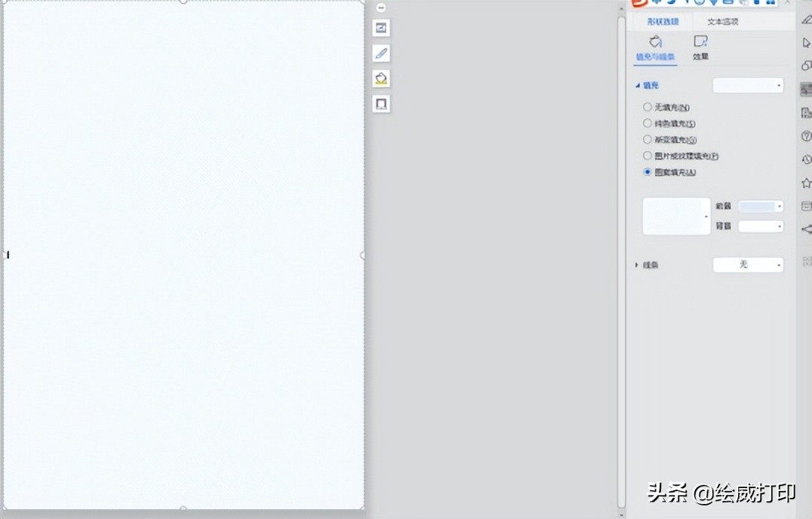The image size is (812, 519).
Task: Open layout options for the shape
Action: (381, 28)
